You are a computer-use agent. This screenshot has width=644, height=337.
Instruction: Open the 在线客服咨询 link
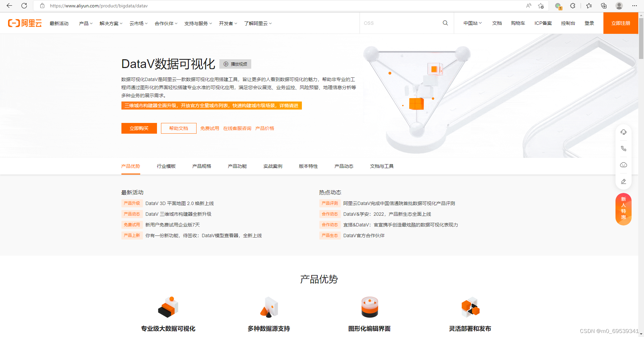coord(237,128)
